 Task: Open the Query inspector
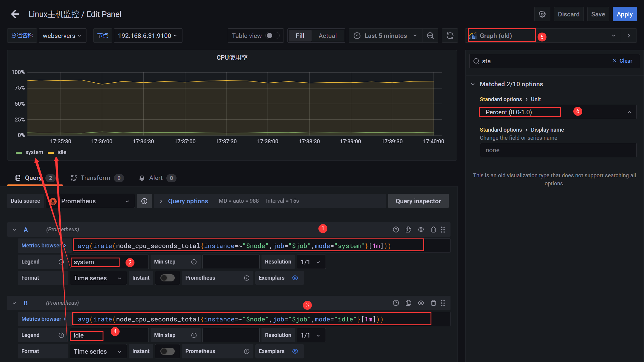pyautogui.click(x=418, y=201)
